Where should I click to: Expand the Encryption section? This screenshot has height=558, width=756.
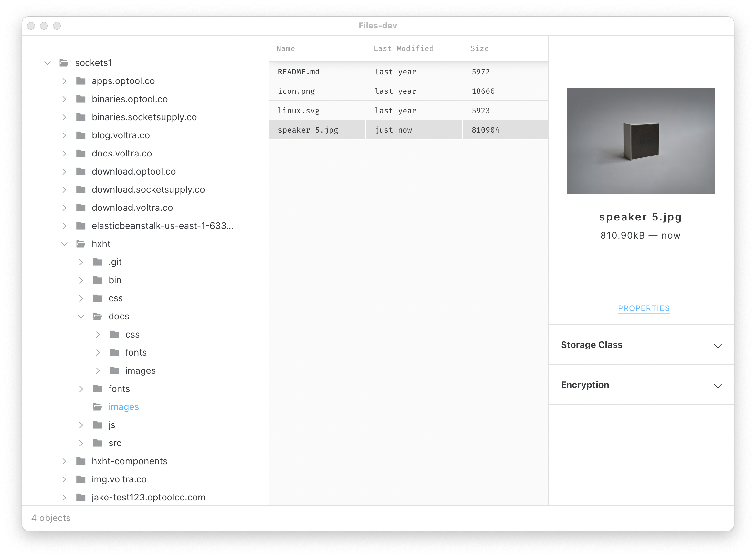point(718,386)
